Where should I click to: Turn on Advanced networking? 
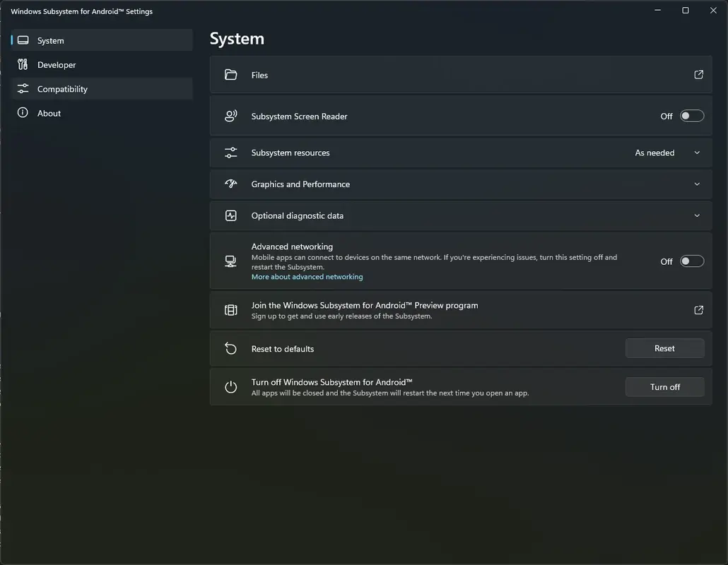click(x=691, y=261)
